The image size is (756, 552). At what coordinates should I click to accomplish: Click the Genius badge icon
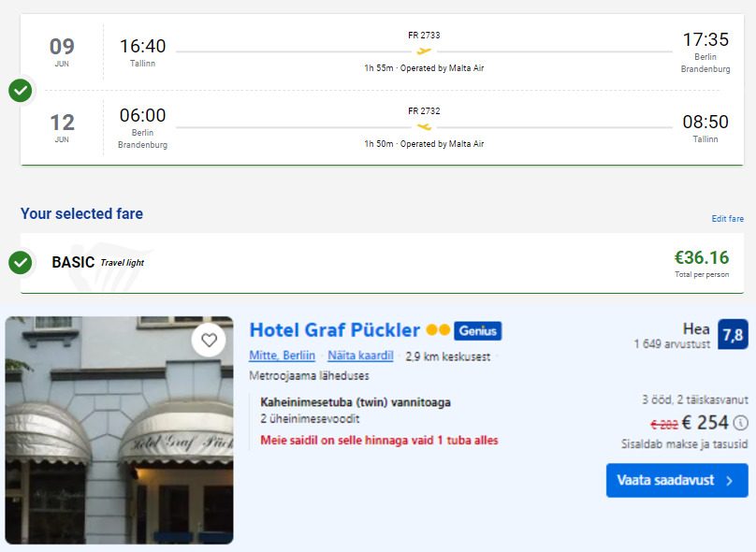(x=478, y=330)
